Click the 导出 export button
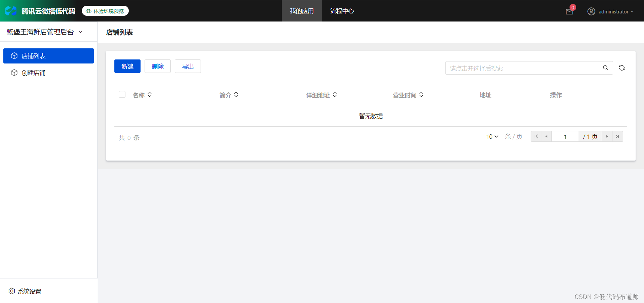 point(187,66)
